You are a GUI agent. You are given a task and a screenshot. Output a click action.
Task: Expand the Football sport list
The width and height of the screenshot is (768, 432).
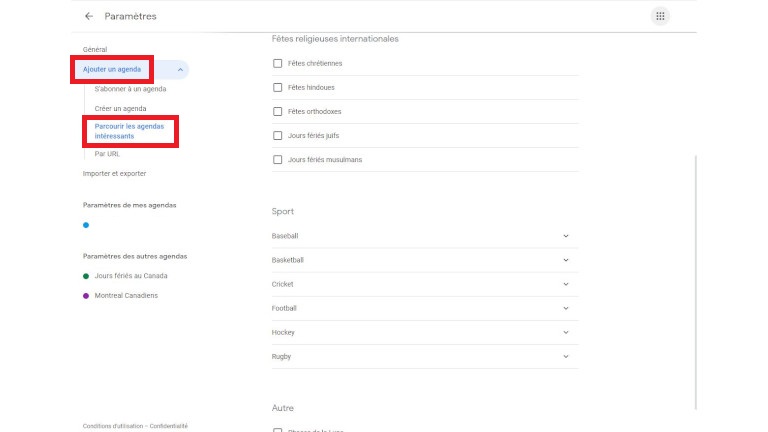click(425, 308)
